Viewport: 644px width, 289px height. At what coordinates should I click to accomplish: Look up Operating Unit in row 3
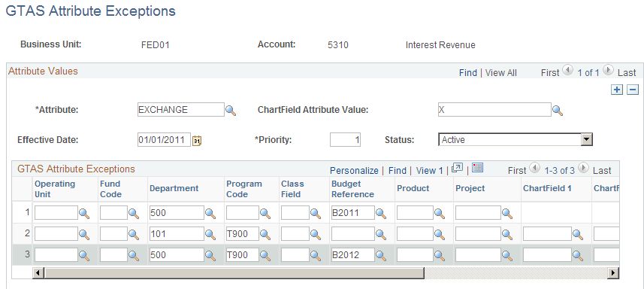pyautogui.click(x=84, y=255)
